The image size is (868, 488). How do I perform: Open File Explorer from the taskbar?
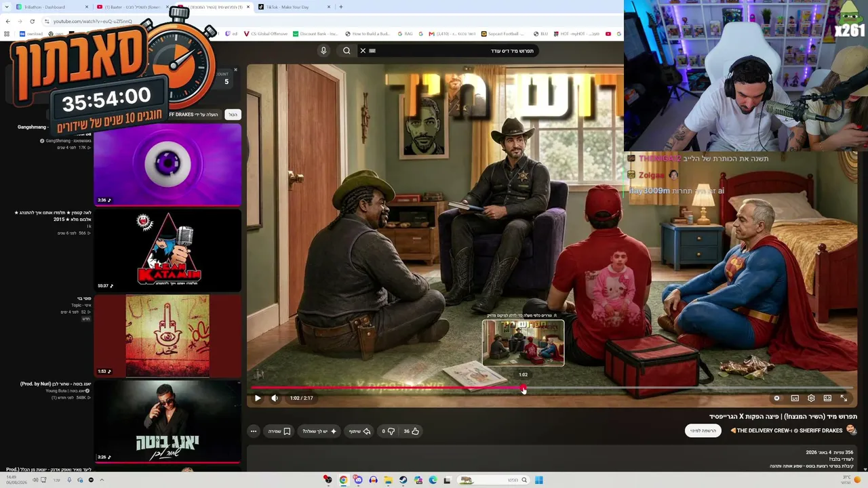(388, 481)
